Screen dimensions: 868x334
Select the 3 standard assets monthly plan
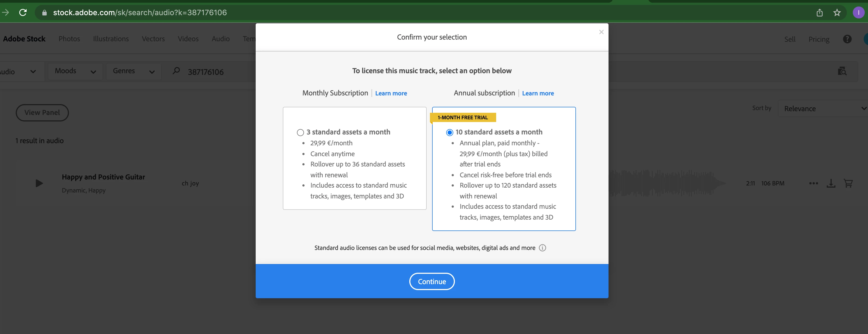click(x=300, y=132)
